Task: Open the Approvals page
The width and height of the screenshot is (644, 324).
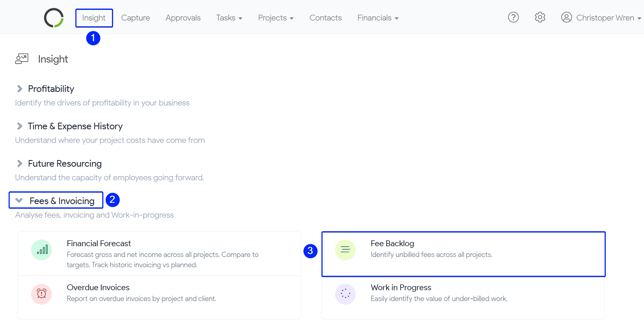Action: click(x=183, y=18)
